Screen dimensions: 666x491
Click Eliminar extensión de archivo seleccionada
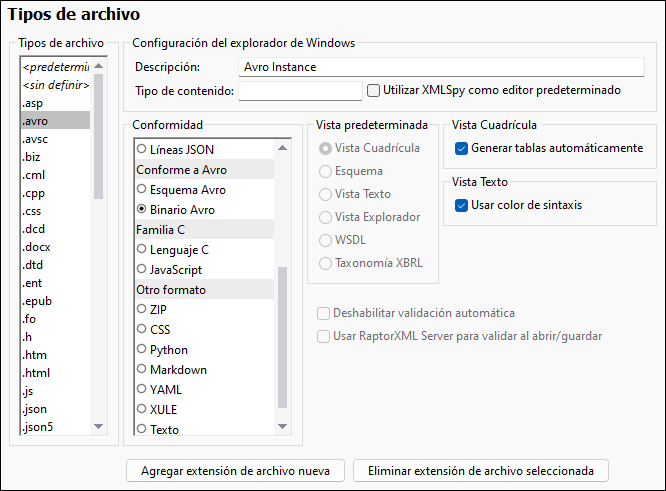481,471
